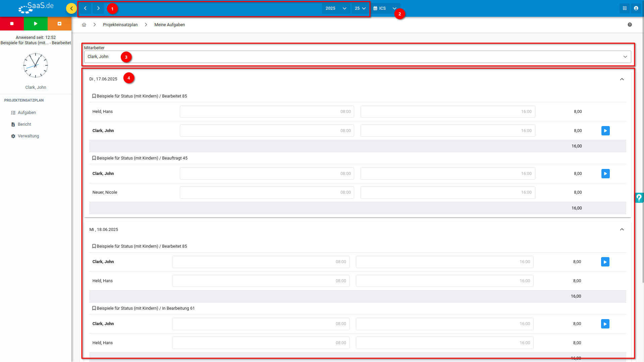This screenshot has width=644, height=362.
Task: Open the Mitarbeiter Clark, John dropdown
Action: coord(358,57)
